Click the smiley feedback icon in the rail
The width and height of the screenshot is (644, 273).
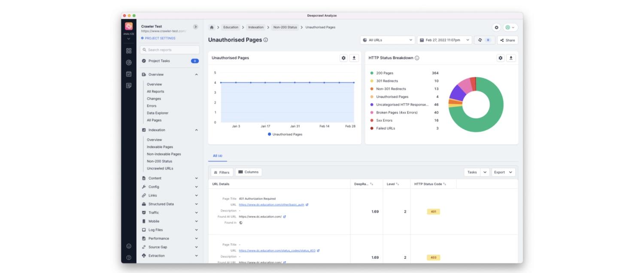(128, 246)
